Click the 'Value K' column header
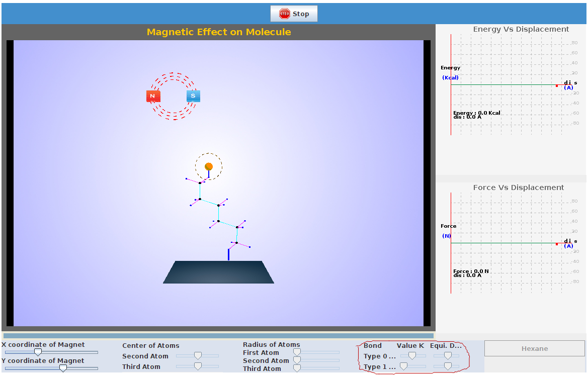The width and height of the screenshot is (588, 377). 410,345
